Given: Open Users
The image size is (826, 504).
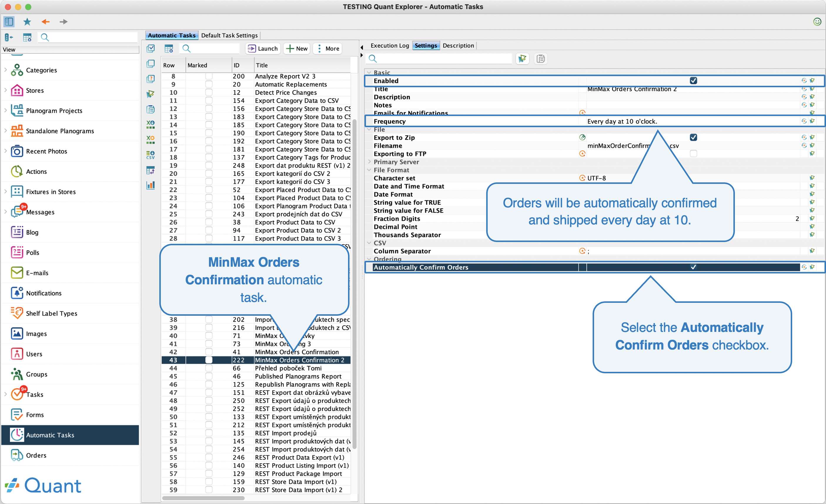Looking at the screenshot, I should (34, 354).
